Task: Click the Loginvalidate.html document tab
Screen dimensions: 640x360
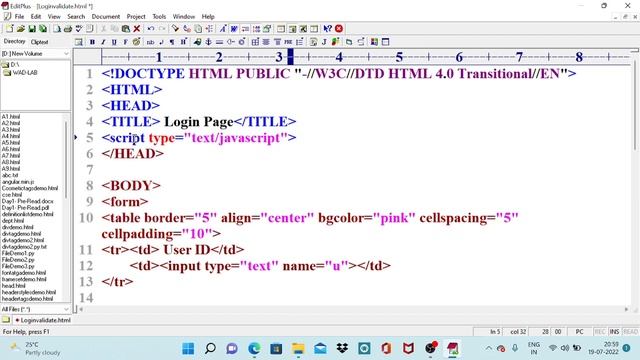Action: click(x=42, y=320)
